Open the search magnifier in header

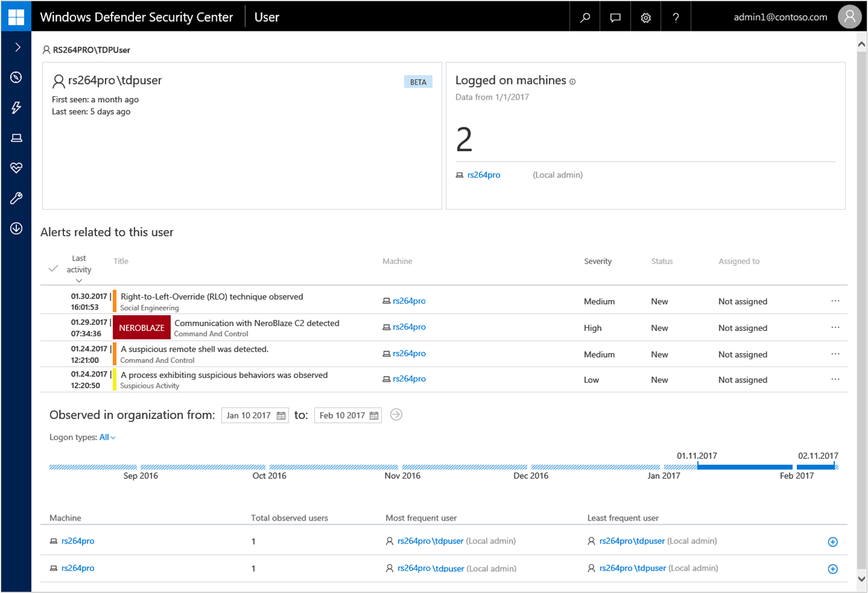click(585, 18)
